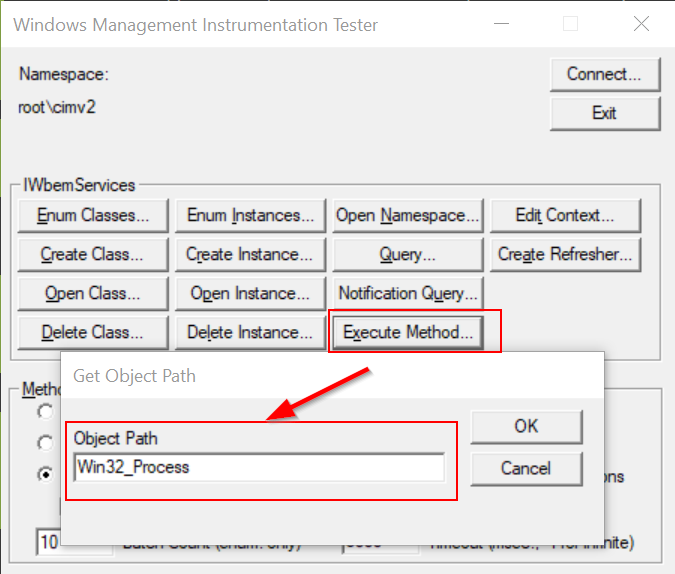The width and height of the screenshot is (675, 574).
Task: Click the Object Path text field
Action: tap(259, 467)
